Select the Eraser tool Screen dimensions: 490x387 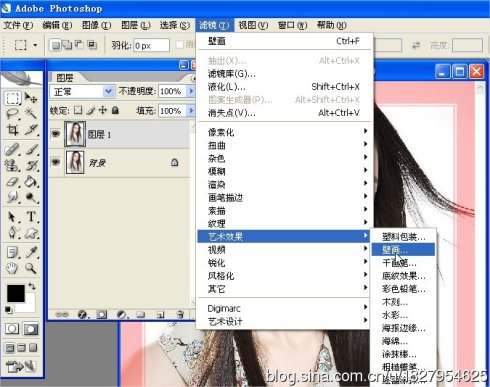coord(13,182)
